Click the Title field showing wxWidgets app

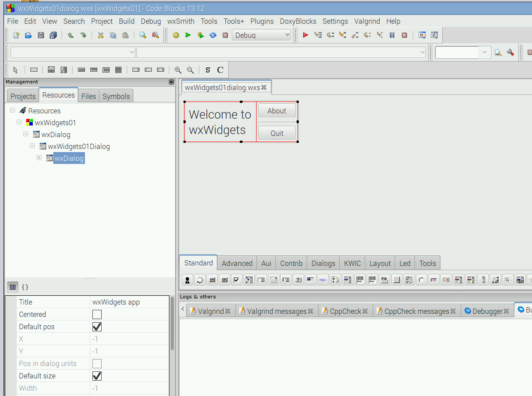click(129, 302)
